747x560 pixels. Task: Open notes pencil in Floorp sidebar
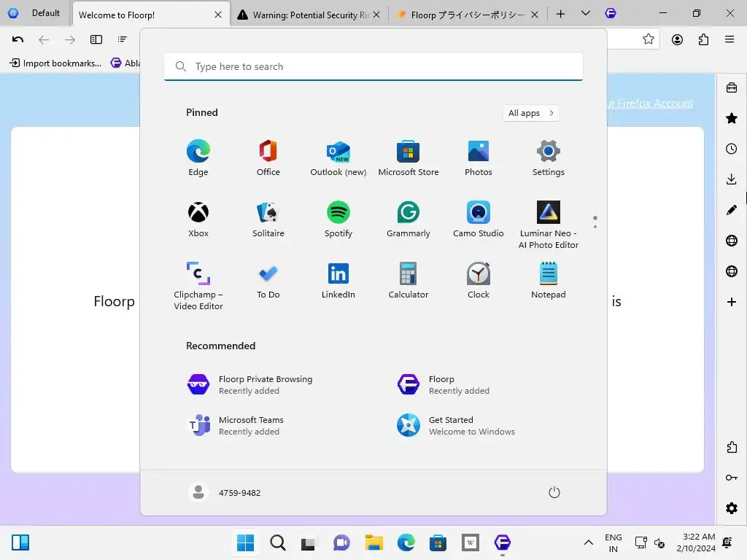click(732, 210)
